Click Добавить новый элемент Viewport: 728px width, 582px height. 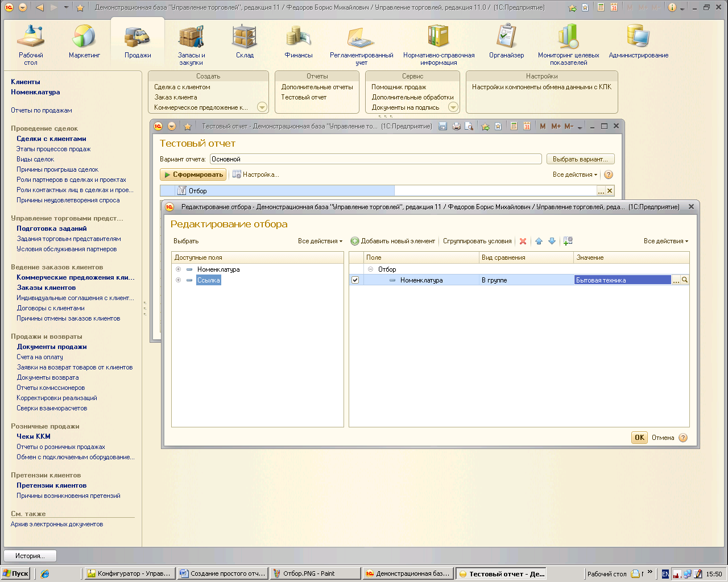[x=392, y=241]
